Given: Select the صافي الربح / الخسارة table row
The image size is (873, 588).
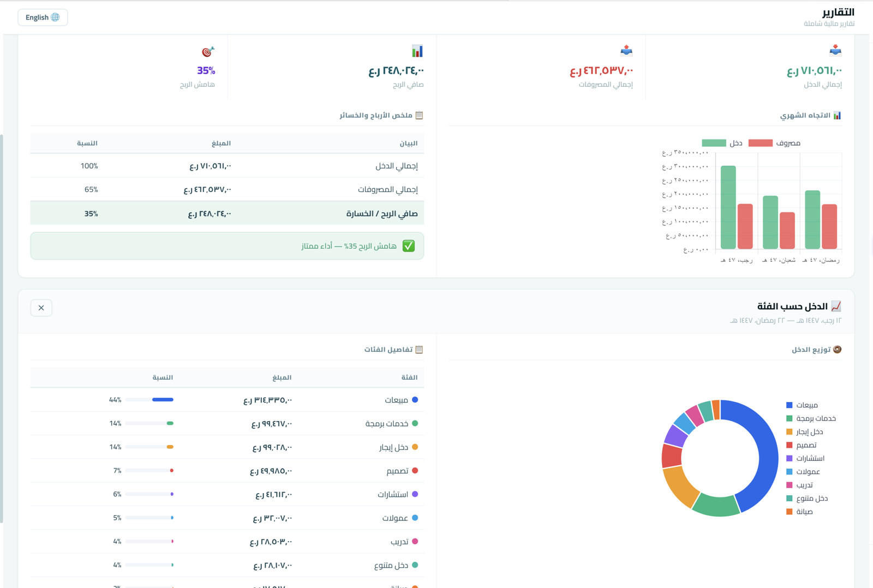Looking at the screenshot, I should [x=227, y=213].
